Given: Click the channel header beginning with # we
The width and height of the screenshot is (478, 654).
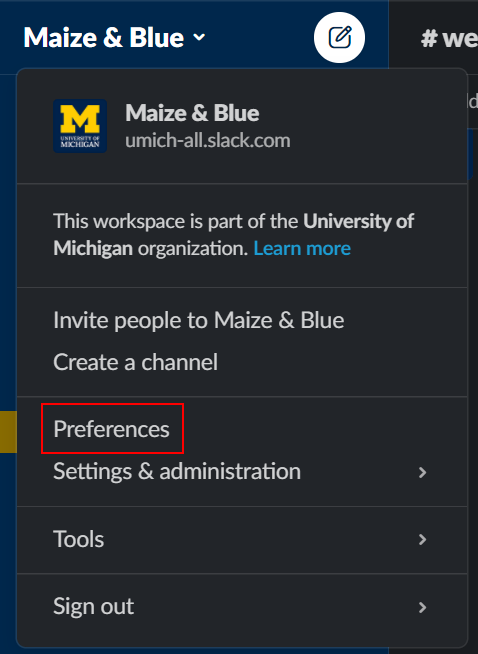Looking at the screenshot, I should click(449, 38).
